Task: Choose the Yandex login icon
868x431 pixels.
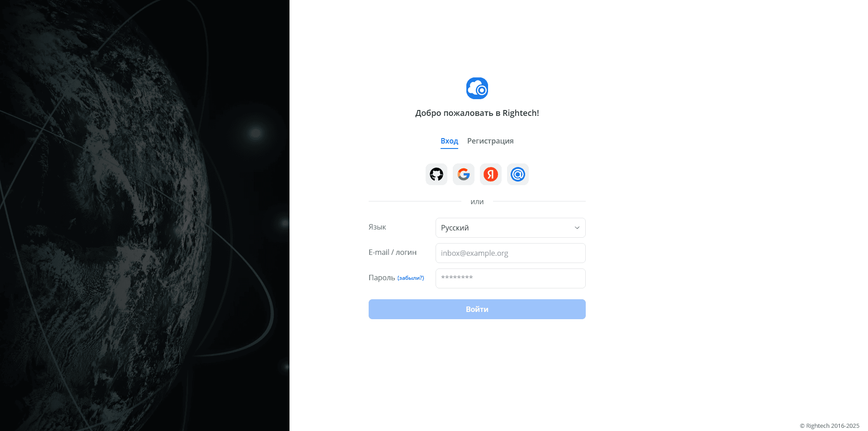Action: coord(490,174)
